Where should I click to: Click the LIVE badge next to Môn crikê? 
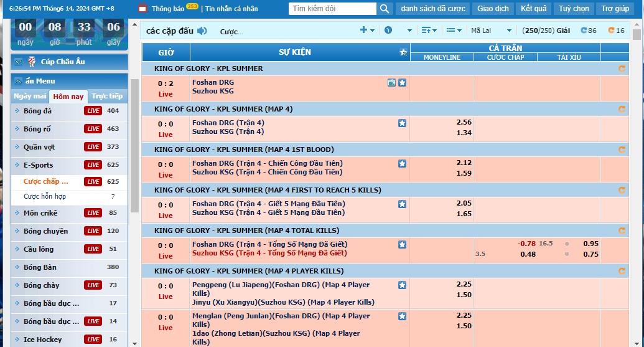tap(93, 212)
